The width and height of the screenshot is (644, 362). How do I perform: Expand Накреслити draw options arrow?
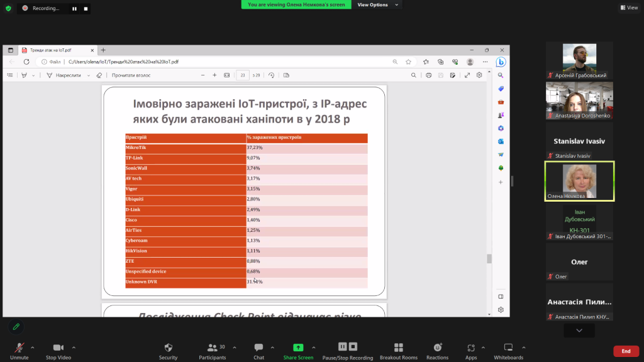coord(88,75)
